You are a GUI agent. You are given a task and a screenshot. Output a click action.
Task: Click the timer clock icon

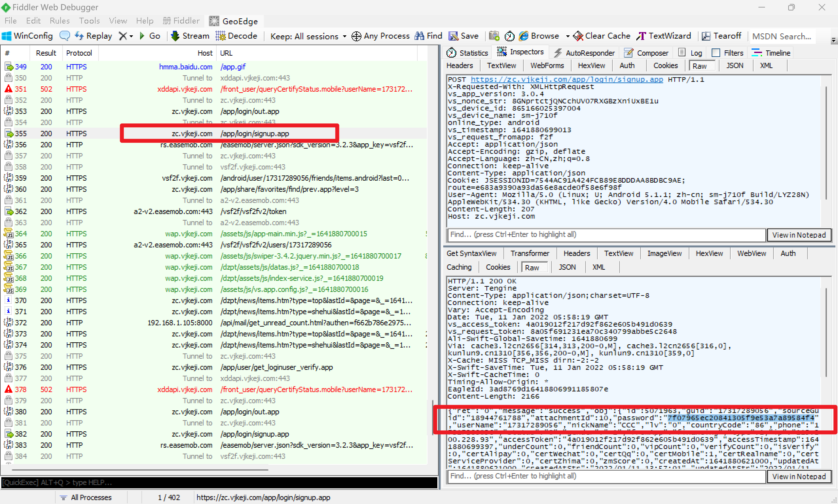point(510,36)
